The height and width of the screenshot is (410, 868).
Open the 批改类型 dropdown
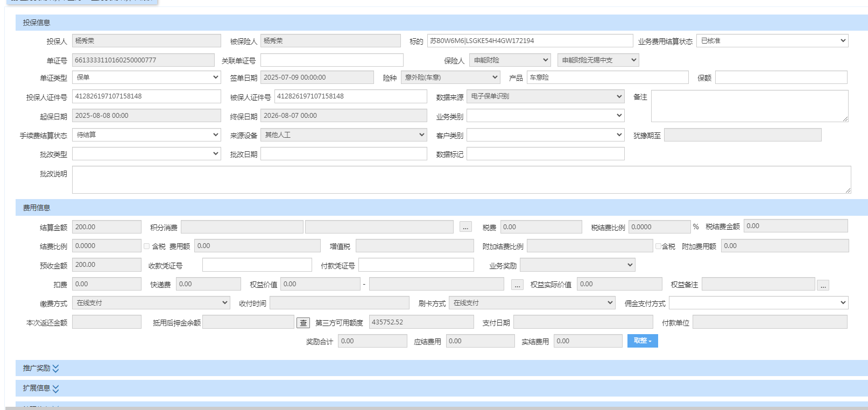tap(146, 154)
